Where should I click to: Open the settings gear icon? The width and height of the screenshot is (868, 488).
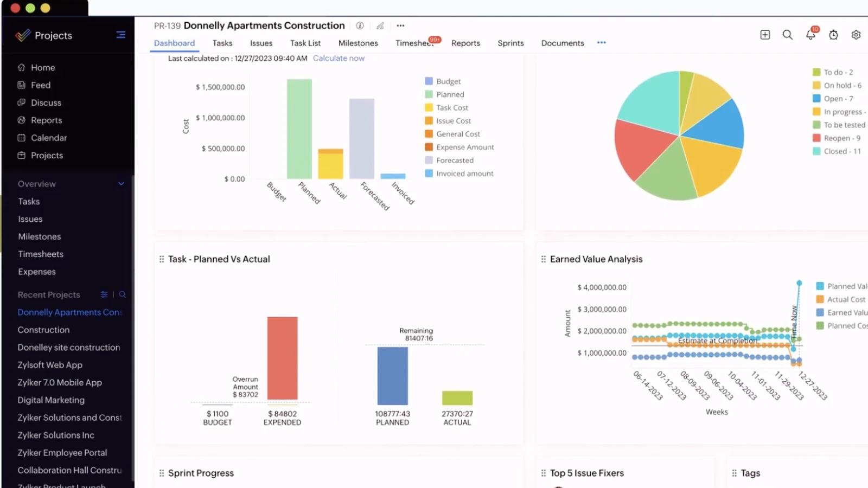(856, 35)
